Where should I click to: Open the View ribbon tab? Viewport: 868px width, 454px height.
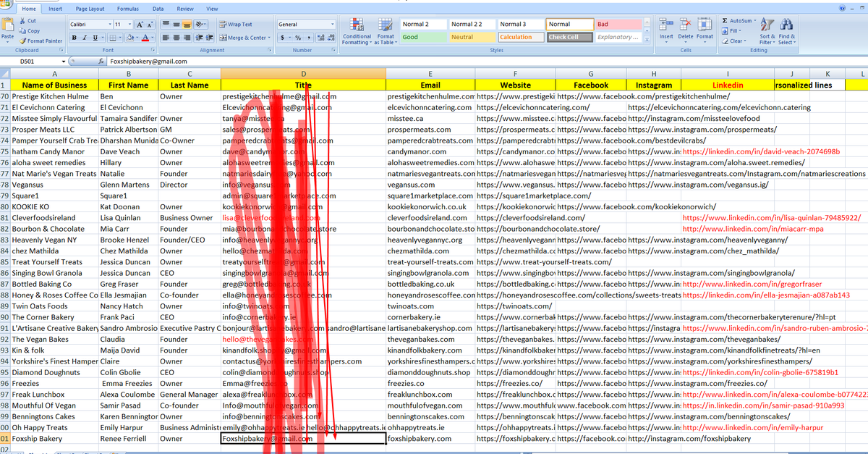pos(212,9)
